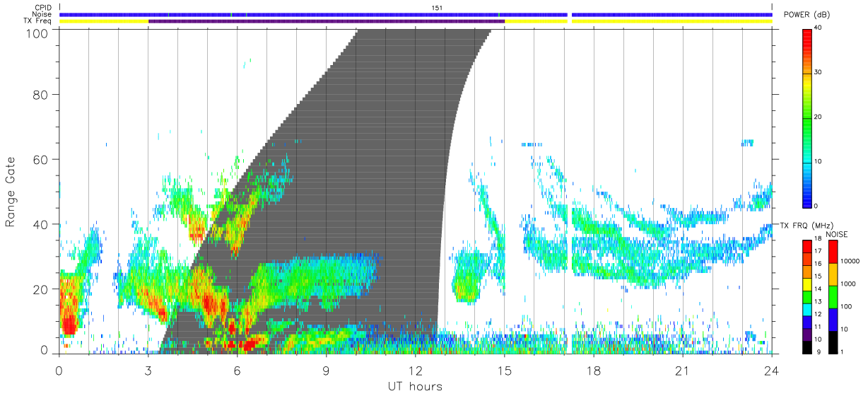Click the 'POWER (dB)' legend title

point(807,15)
